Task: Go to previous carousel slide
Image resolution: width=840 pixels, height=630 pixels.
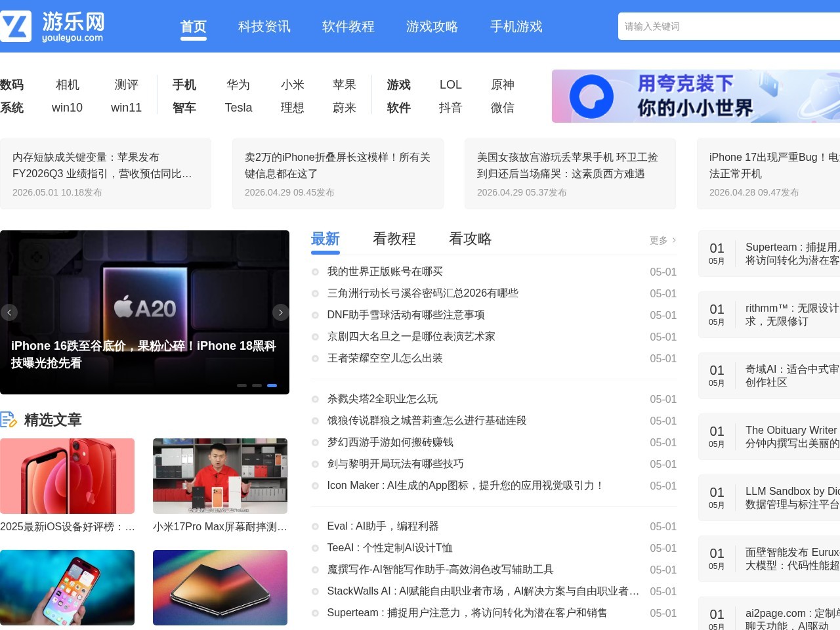Action: pyautogui.click(x=9, y=312)
